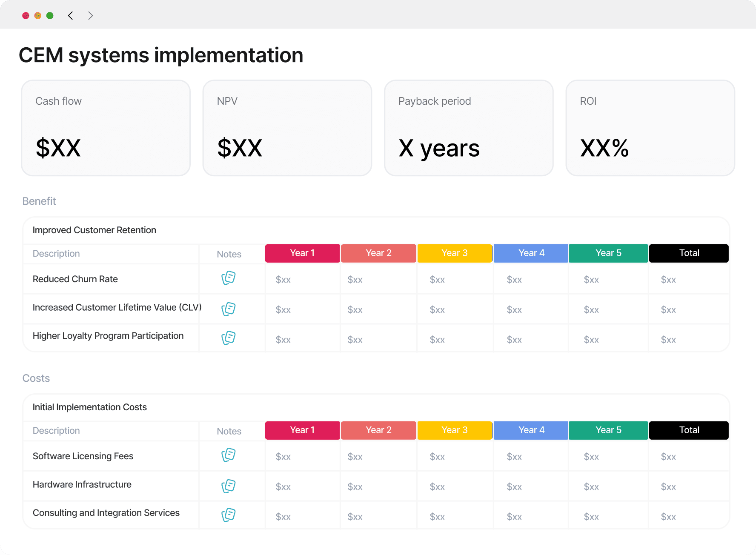Open notes for Hardware Infrastructure
The image size is (756, 555).
tap(229, 486)
